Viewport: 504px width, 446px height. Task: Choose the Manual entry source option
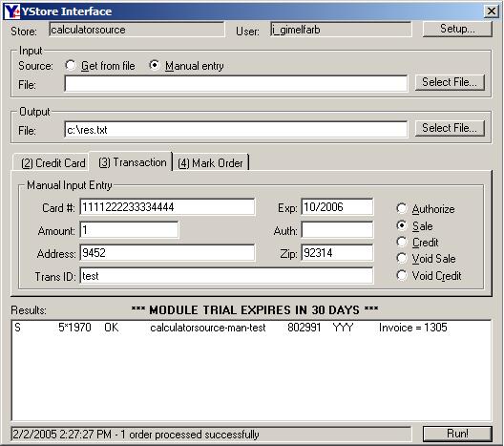(x=186, y=66)
